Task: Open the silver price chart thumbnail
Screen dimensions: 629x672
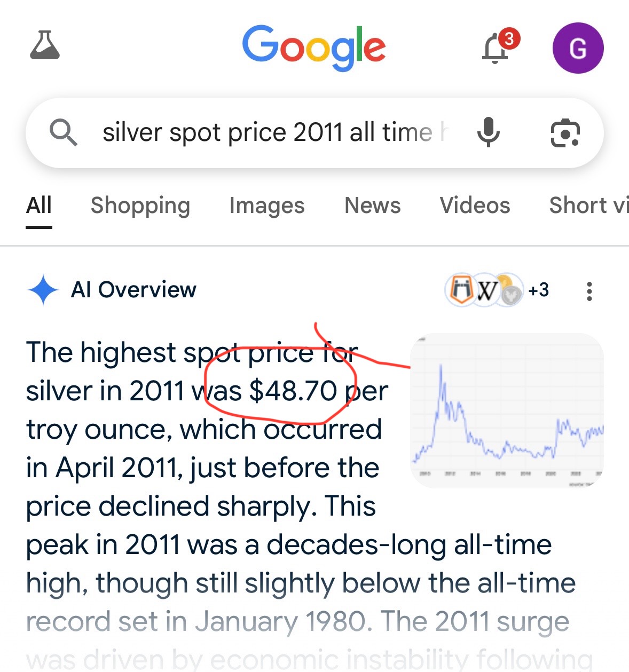Action: [x=507, y=410]
